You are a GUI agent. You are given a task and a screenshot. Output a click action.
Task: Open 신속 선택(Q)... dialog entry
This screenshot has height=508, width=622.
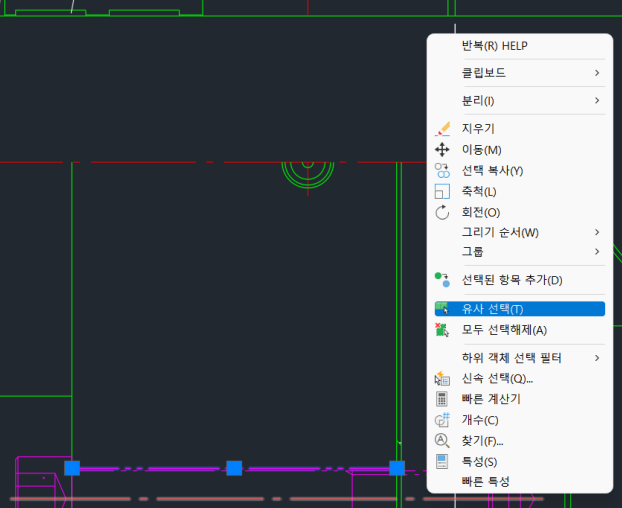(520, 379)
